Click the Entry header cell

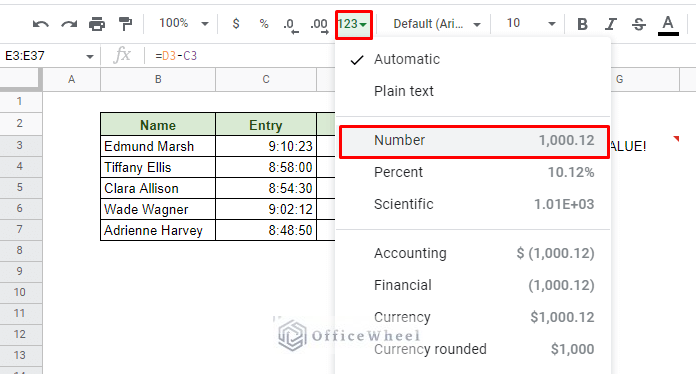[266, 125]
